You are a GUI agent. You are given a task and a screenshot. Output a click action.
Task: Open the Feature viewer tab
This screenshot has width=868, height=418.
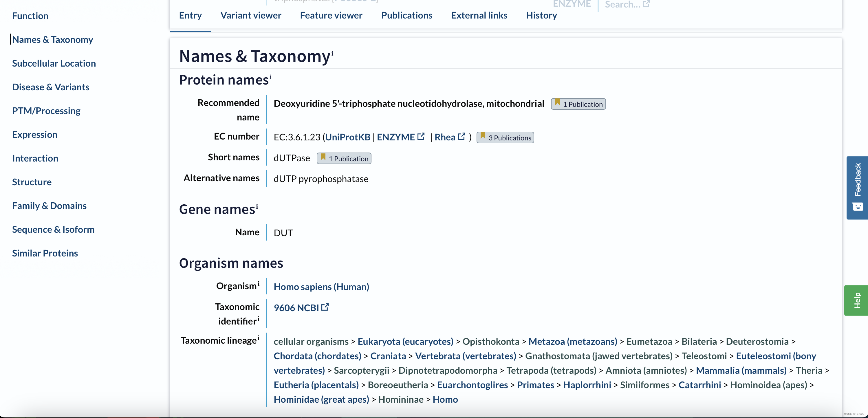click(331, 16)
